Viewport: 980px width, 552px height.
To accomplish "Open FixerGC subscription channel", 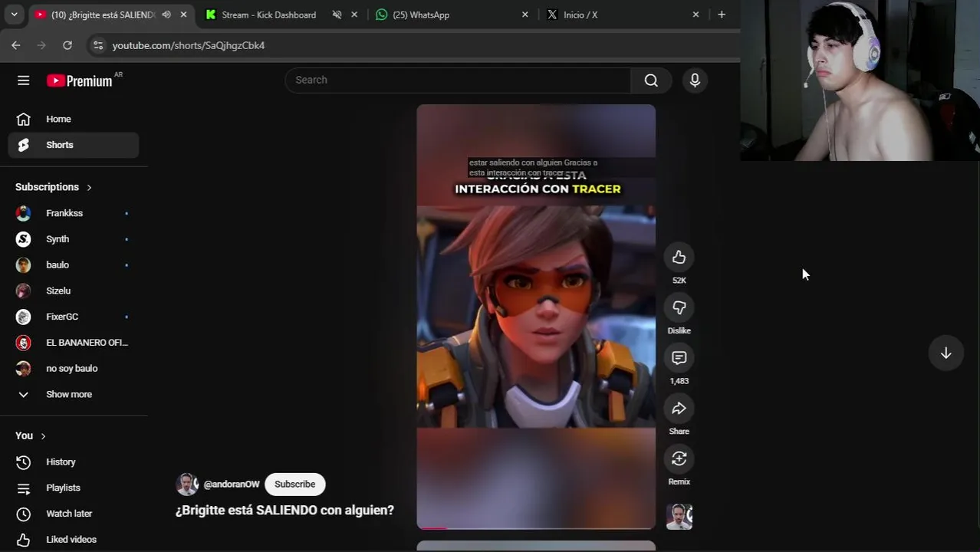I will (x=74, y=317).
